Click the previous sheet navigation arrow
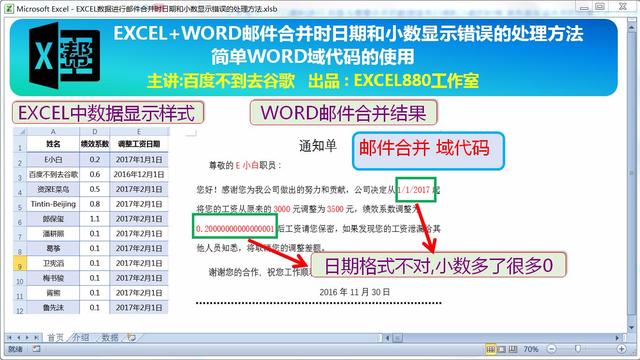This screenshot has height=360, width=640. click(18, 338)
